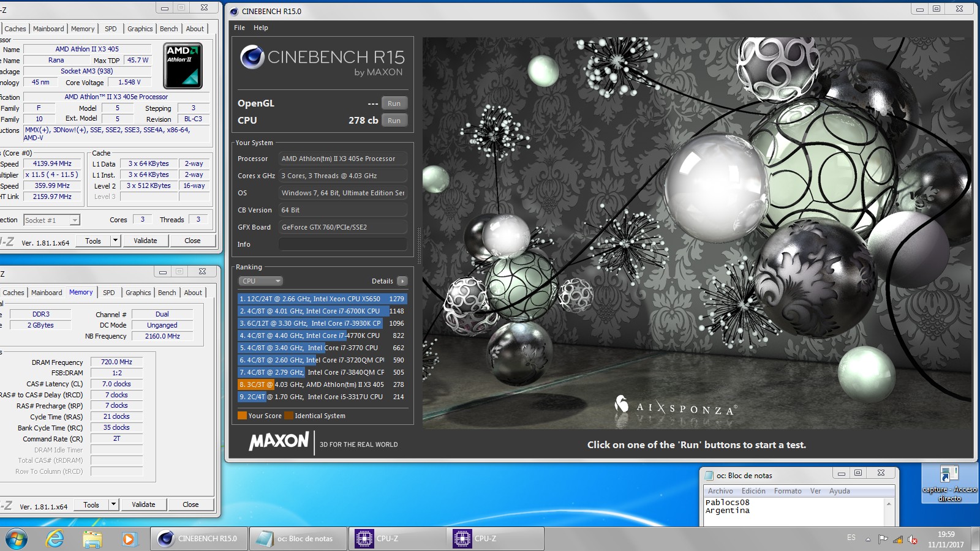This screenshot has height=551, width=980.
Task: Activate second CPU-Z taskbar button
Action: pyautogui.click(x=496, y=539)
